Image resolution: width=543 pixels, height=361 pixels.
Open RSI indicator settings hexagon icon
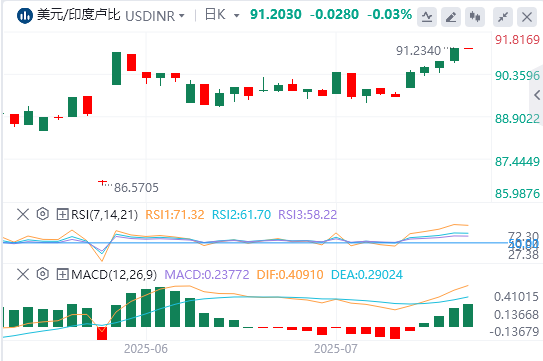[x=43, y=214]
